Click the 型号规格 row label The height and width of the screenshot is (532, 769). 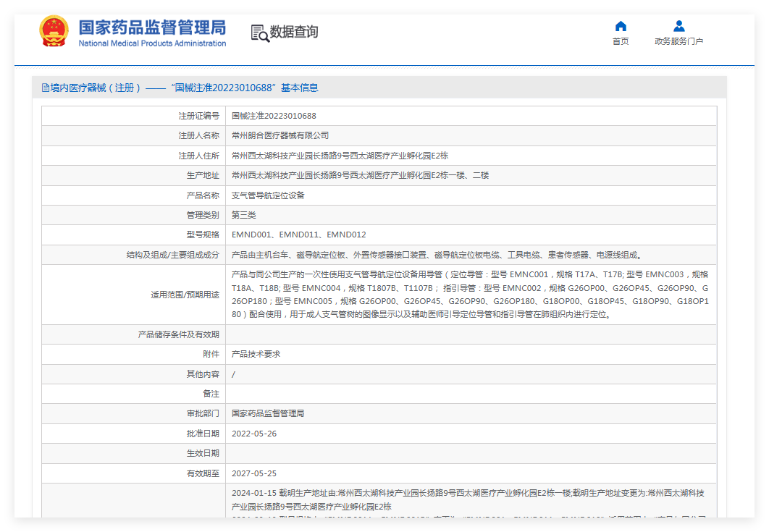tap(203, 235)
